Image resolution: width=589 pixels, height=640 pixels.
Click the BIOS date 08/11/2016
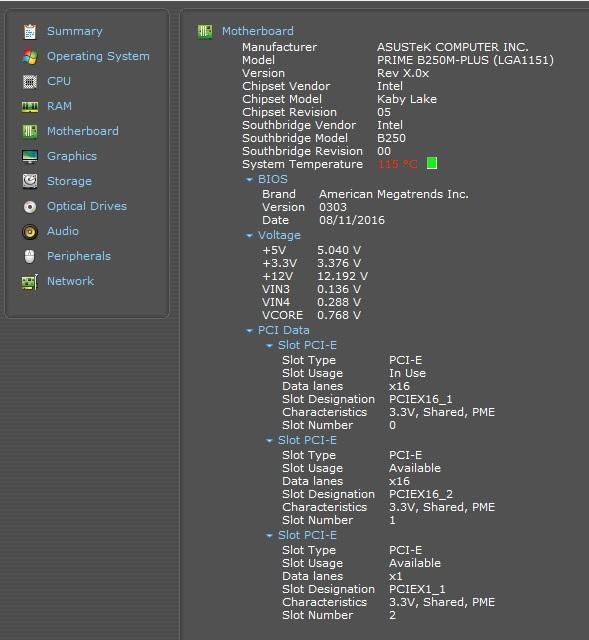pyautogui.click(x=352, y=220)
